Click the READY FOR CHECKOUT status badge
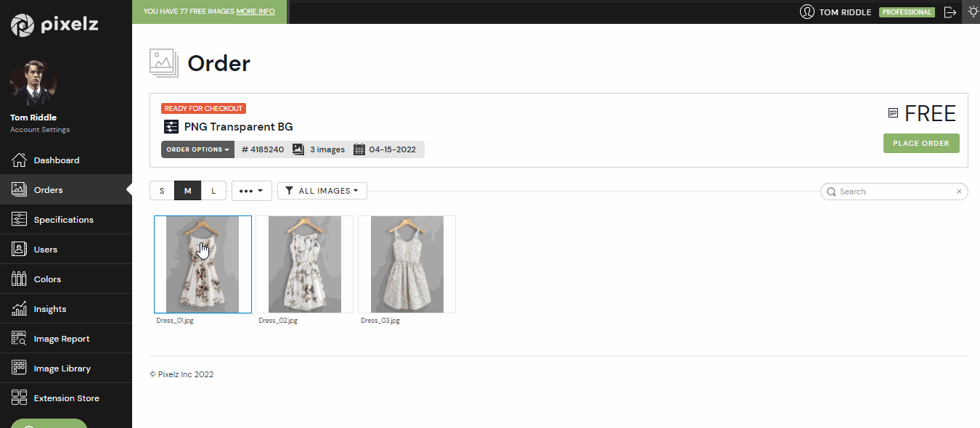980x428 pixels. pos(204,108)
